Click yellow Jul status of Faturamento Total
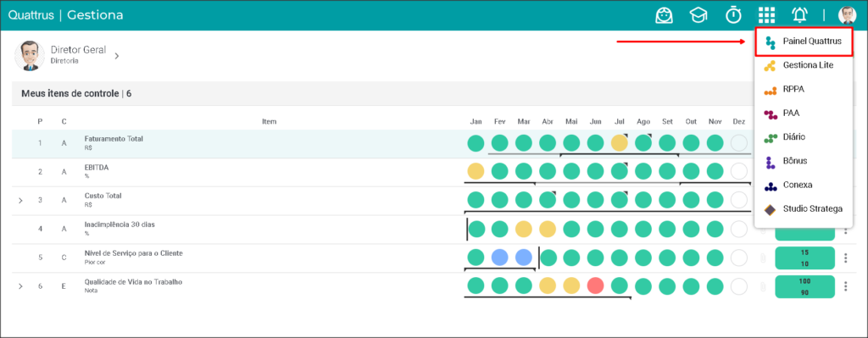The height and width of the screenshot is (338, 868). pyautogui.click(x=620, y=142)
